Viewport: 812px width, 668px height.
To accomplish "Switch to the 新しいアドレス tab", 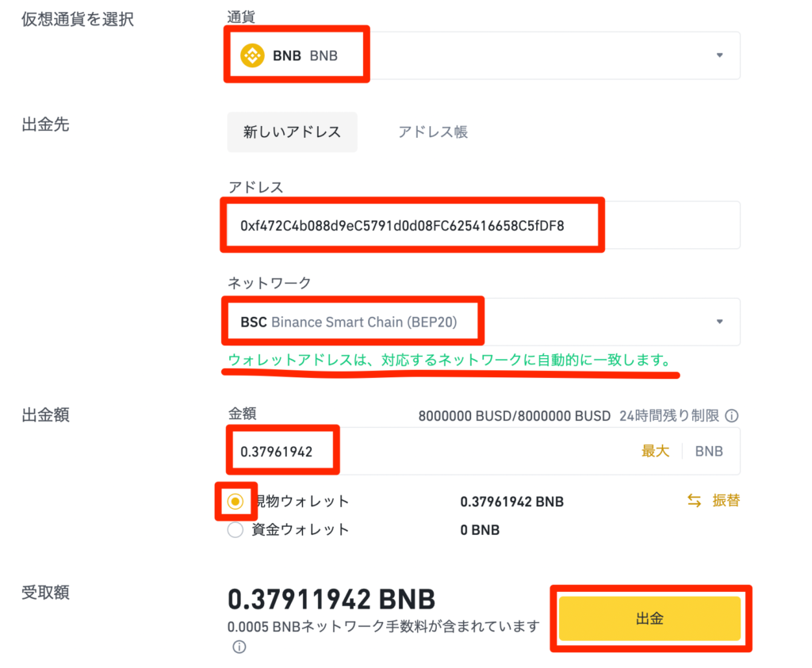I will pyautogui.click(x=292, y=132).
